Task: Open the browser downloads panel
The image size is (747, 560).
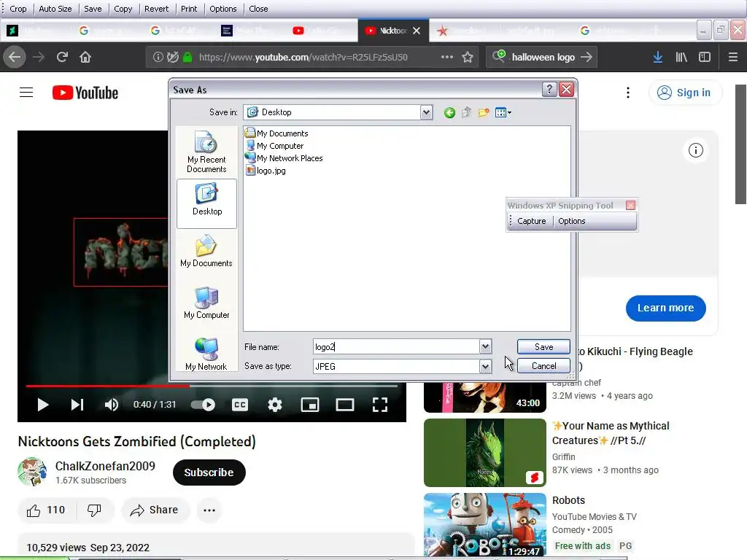Action: point(658,57)
